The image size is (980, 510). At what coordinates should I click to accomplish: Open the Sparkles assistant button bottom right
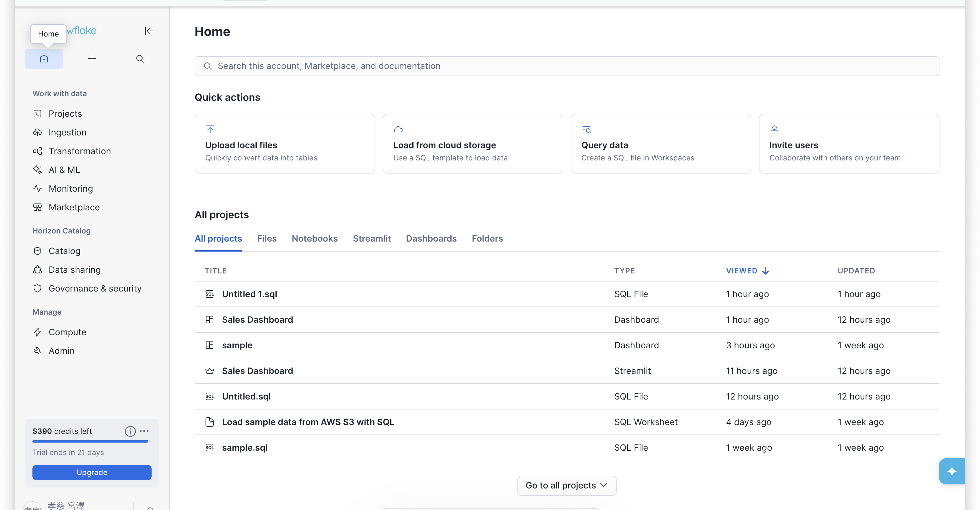pos(952,471)
